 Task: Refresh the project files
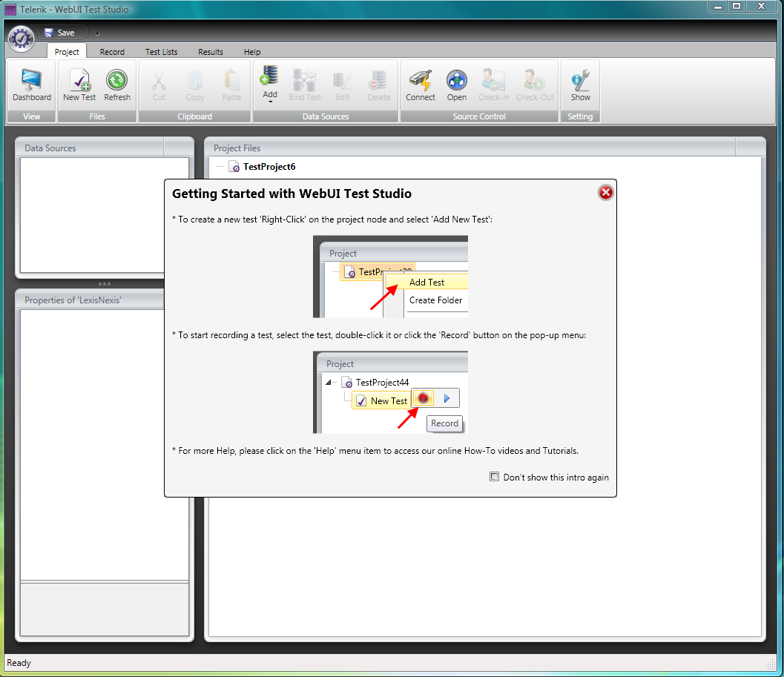[117, 85]
